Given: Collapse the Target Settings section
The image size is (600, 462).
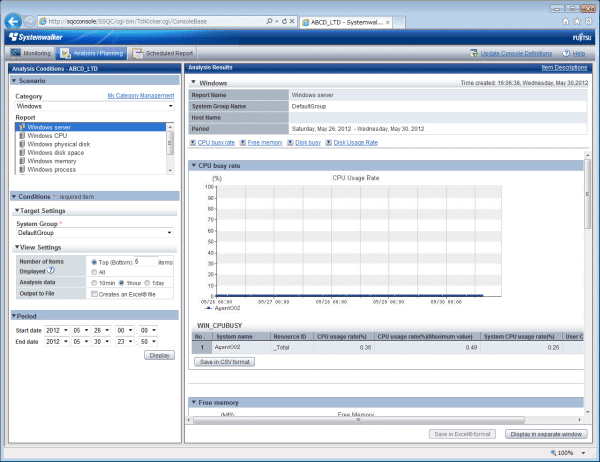Looking at the screenshot, I should pyautogui.click(x=17, y=211).
